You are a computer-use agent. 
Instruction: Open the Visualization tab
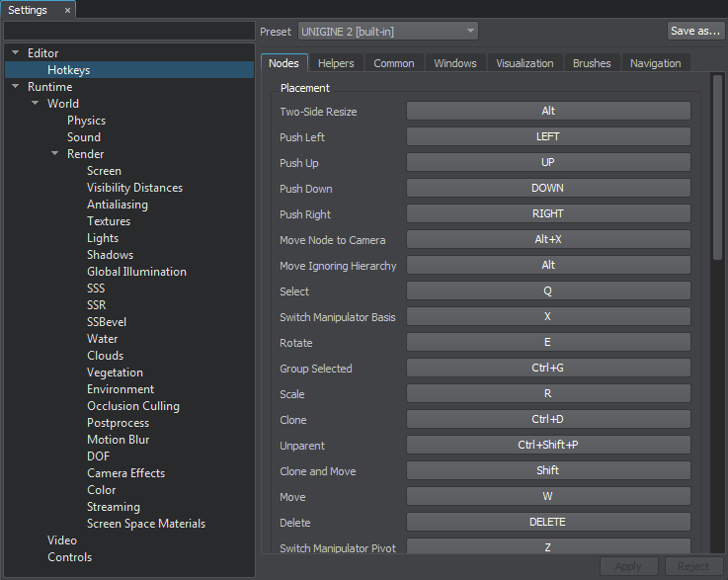525,63
